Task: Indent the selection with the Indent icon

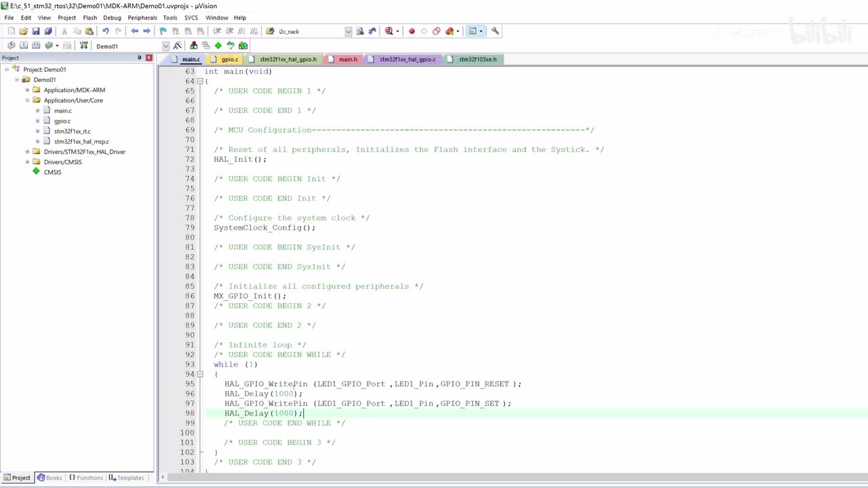Action: coord(217,31)
